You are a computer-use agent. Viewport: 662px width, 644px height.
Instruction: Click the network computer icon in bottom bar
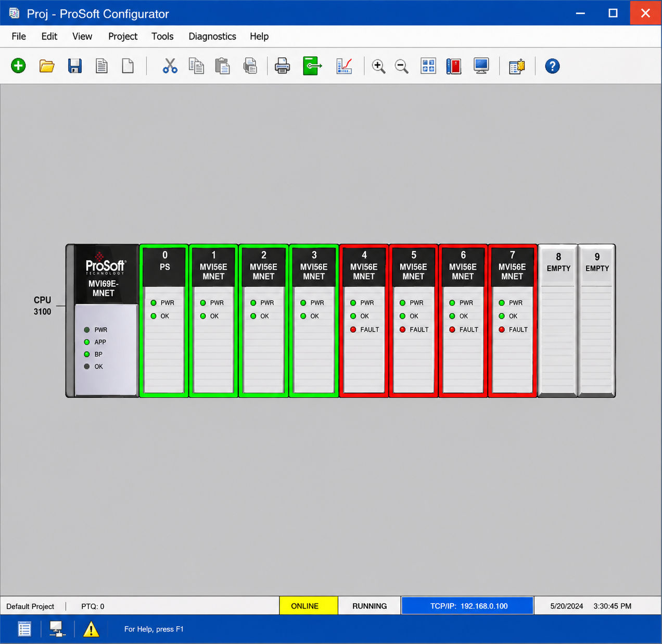pos(57,629)
